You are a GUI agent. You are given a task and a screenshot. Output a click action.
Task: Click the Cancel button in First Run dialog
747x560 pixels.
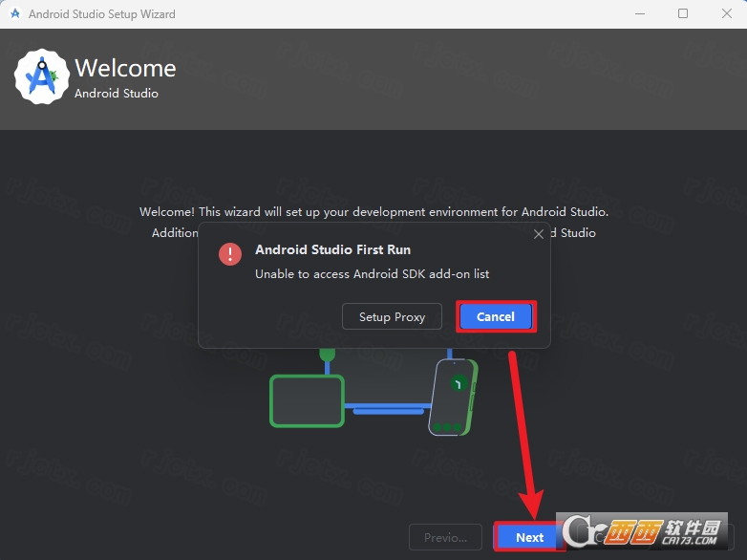coord(496,316)
